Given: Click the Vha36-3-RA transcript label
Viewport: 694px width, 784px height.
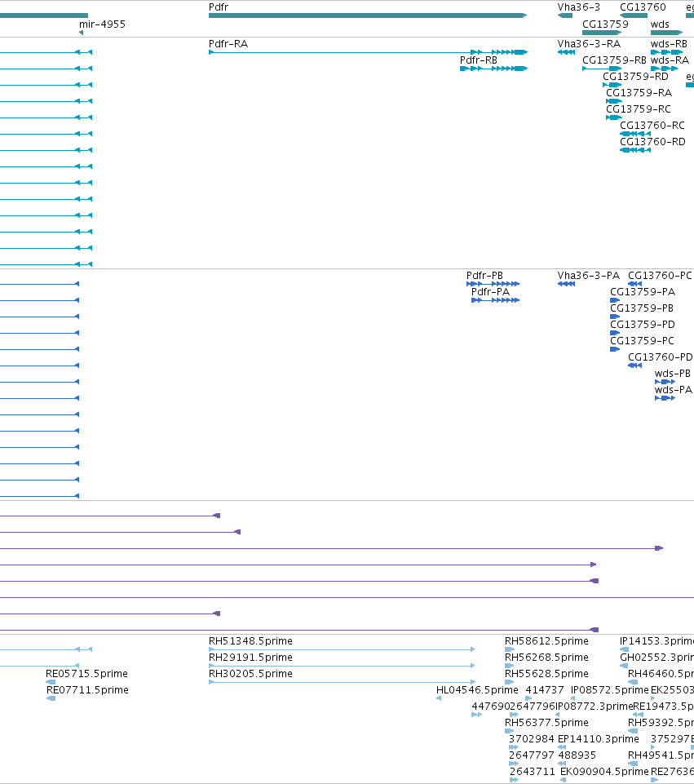Looking at the screenshot, I should 589,44.
